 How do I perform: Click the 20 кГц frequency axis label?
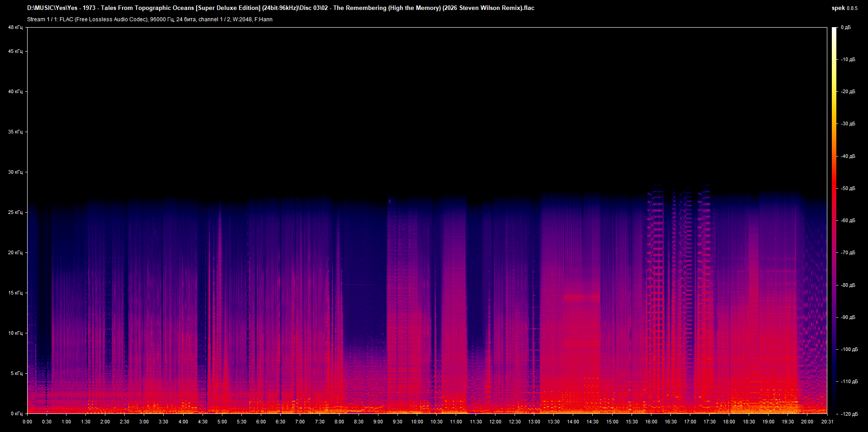(x=15, y=253)
